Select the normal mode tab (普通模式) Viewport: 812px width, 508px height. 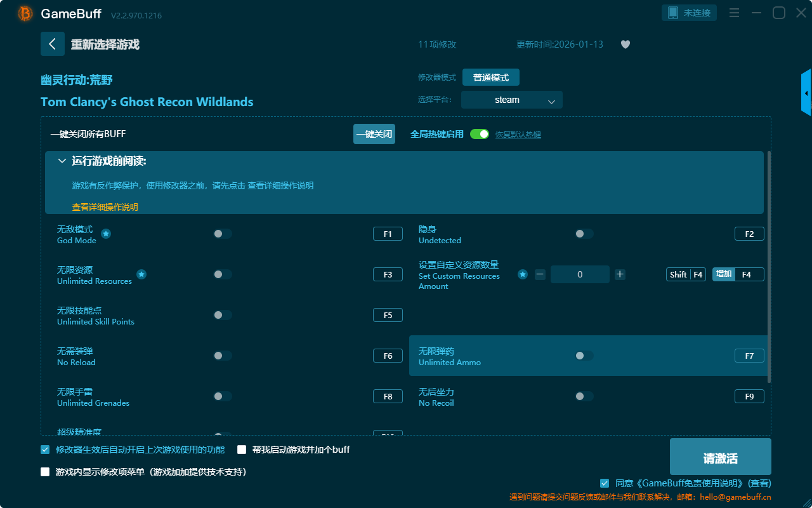pos(490,77)
